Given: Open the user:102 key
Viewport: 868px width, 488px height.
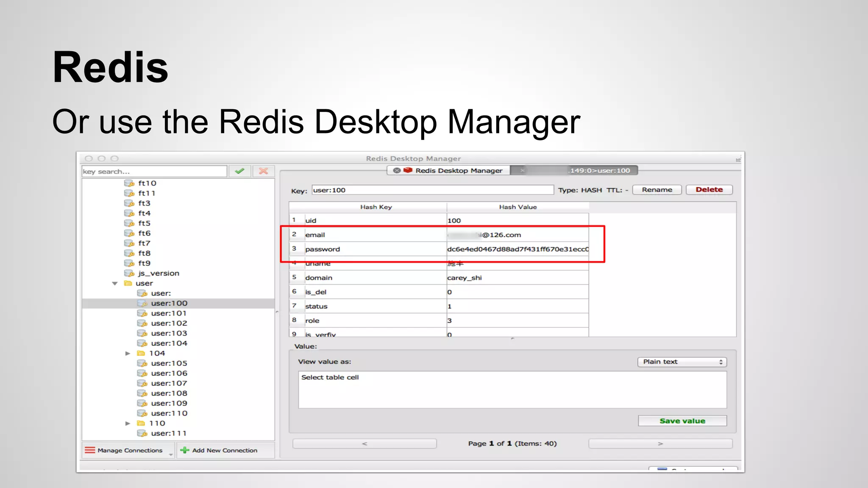Looking at the screenshot, I should pyautogui.click(x=169, y=323).
